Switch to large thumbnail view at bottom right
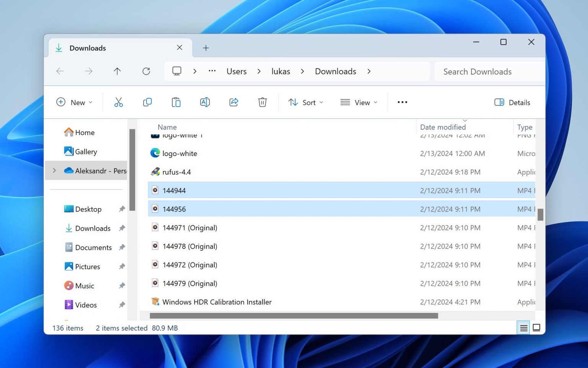This screenshot has height=368, width=588. pos(536,327)
